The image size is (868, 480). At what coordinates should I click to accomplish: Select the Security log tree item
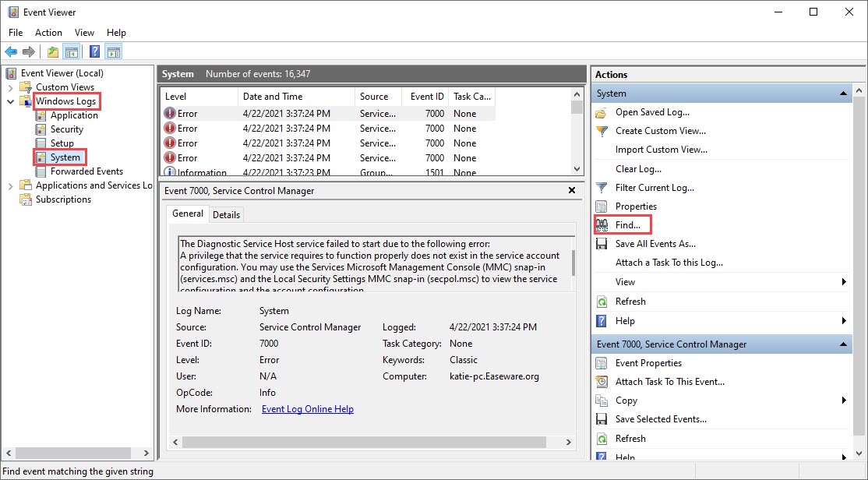(68, 129)
